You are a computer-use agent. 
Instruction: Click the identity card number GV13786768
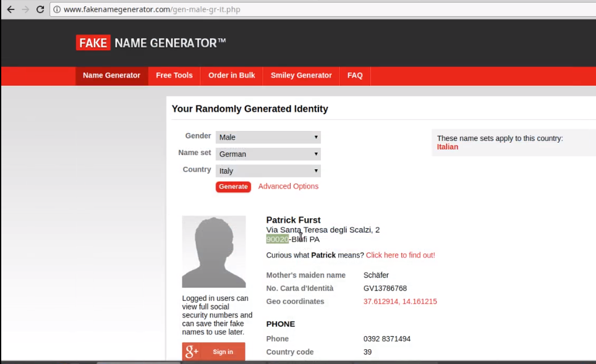[385, 289]
